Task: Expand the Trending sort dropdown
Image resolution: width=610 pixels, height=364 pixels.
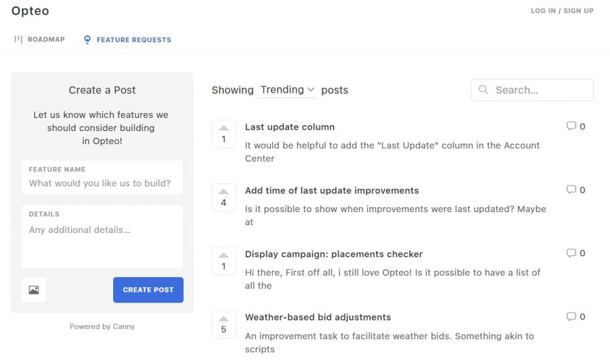Action: point(287,90)
